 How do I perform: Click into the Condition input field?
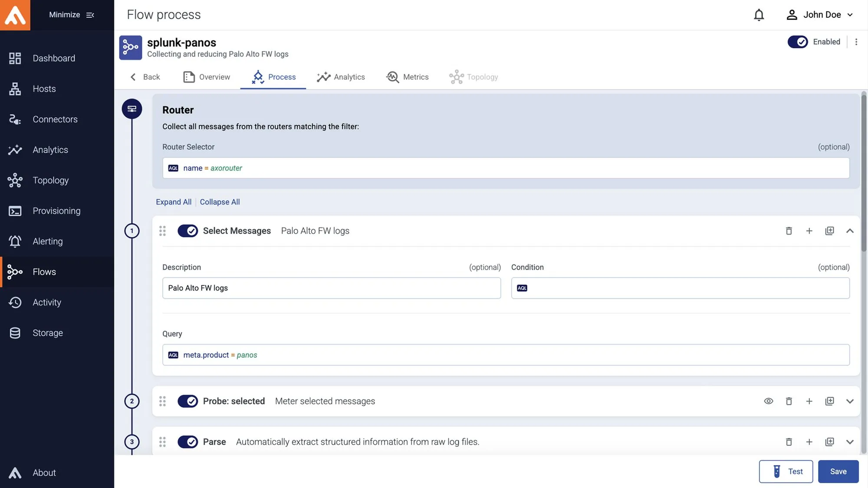[686, 288]
